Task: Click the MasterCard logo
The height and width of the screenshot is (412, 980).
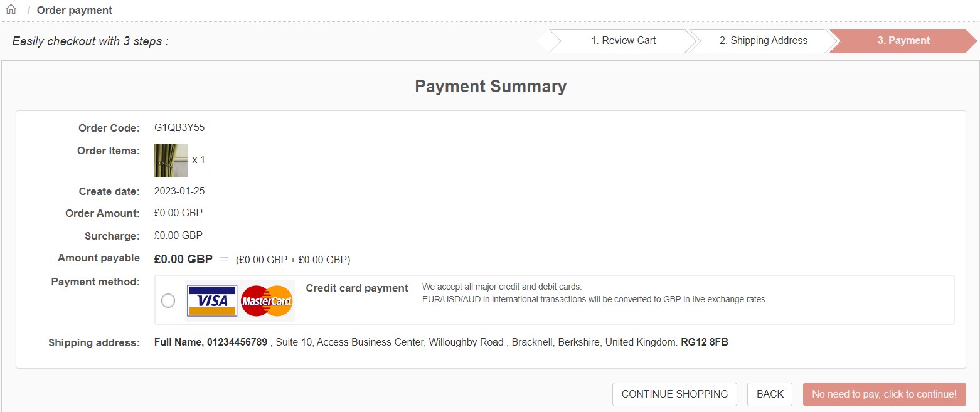Action: (x=267, y=301)
